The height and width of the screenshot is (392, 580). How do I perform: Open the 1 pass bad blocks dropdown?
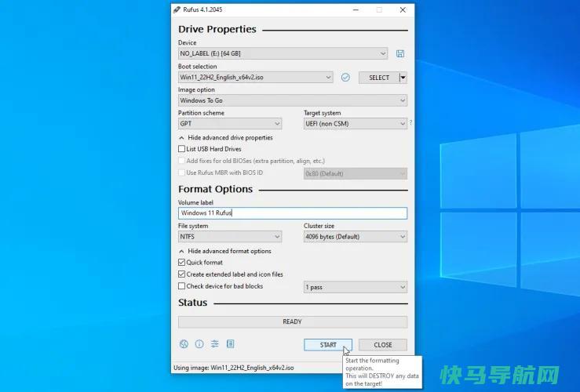356,287
